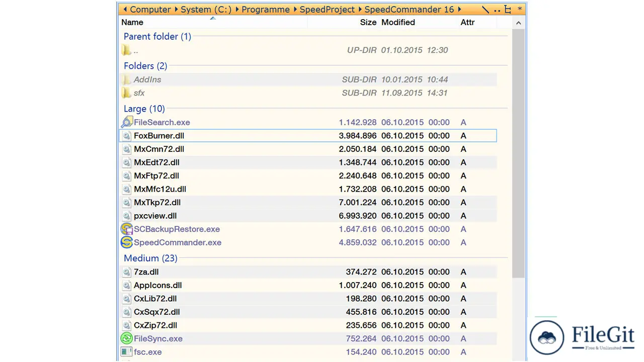Image resolution: width=644 pixels, height=362 pixels.
Task: Click size value 4.859.032
Action: click(358, 242)
